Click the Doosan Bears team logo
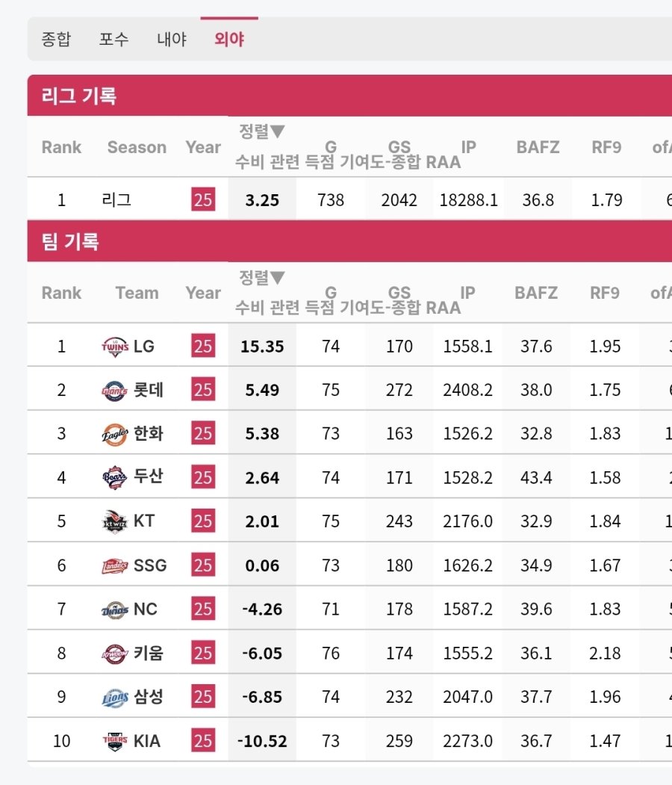 point(114,477)
